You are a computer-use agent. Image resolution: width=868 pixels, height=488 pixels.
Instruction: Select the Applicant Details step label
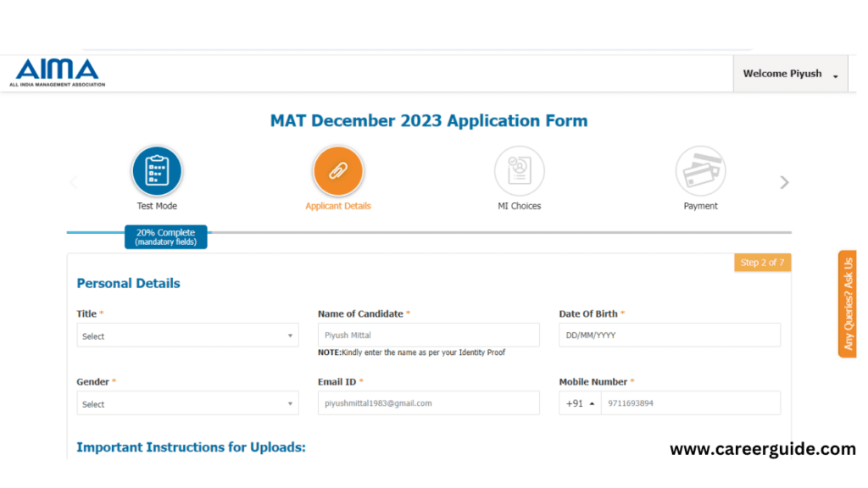coord(337,206)
